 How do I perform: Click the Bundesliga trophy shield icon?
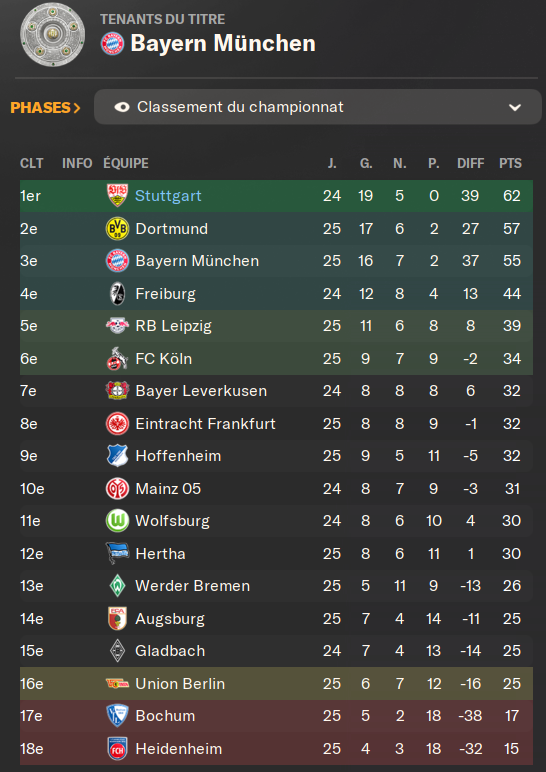click(x=52, y=35)
